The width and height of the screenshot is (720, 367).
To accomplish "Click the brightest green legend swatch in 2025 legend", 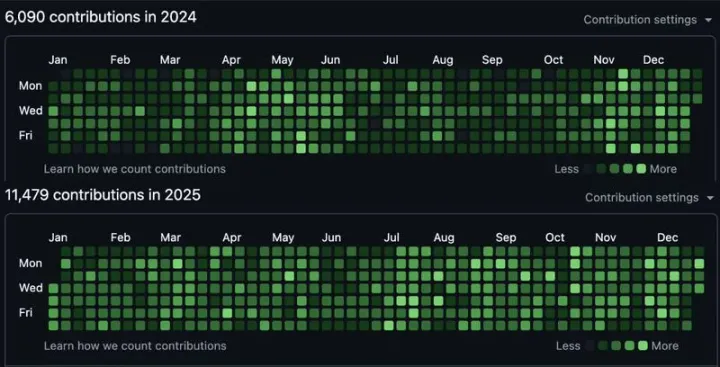I will (x=642, y=345).
